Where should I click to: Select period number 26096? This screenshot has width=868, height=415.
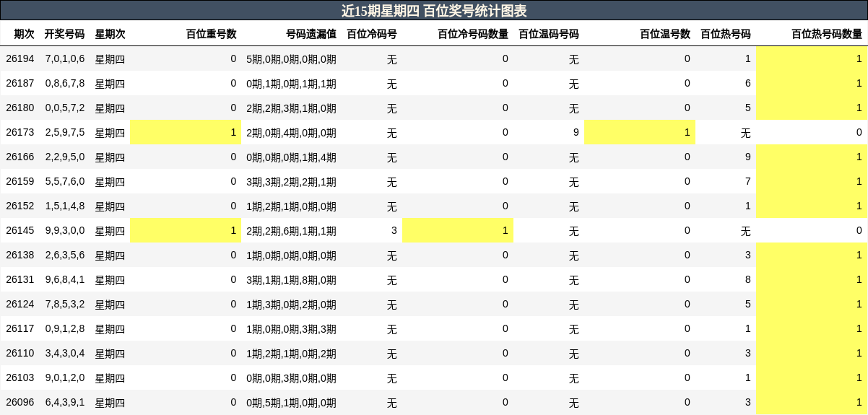pos(20,402)
